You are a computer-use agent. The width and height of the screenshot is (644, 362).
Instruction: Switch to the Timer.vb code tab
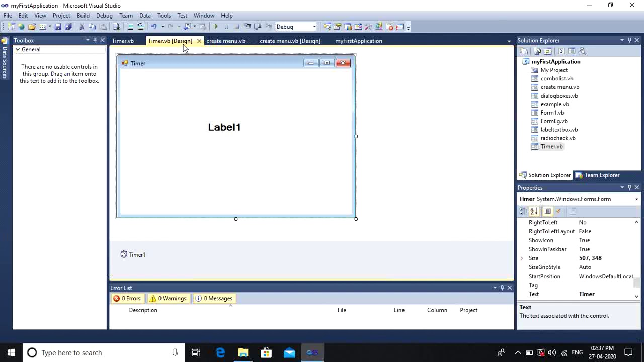pos(123,41)
